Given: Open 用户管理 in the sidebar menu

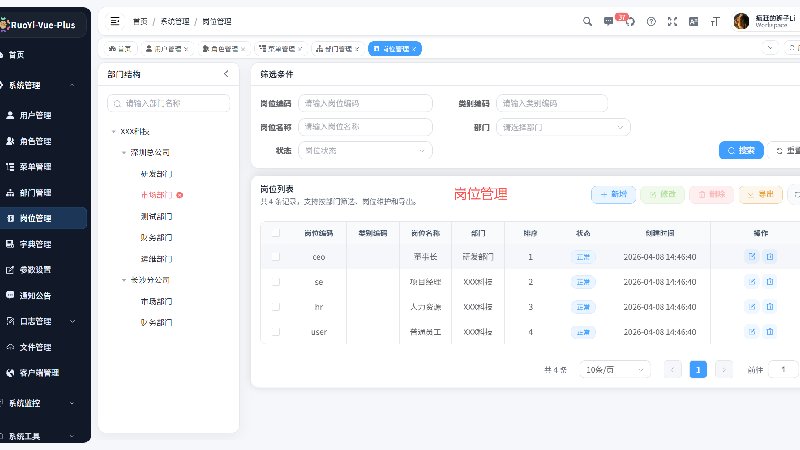Looking at the screenshot, I should click(35, 115).
